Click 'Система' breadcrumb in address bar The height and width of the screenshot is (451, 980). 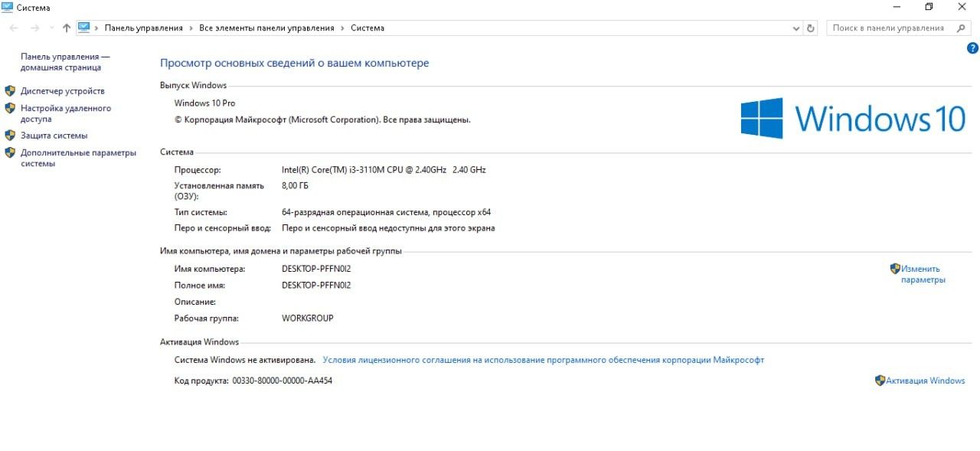coord(367,28)
